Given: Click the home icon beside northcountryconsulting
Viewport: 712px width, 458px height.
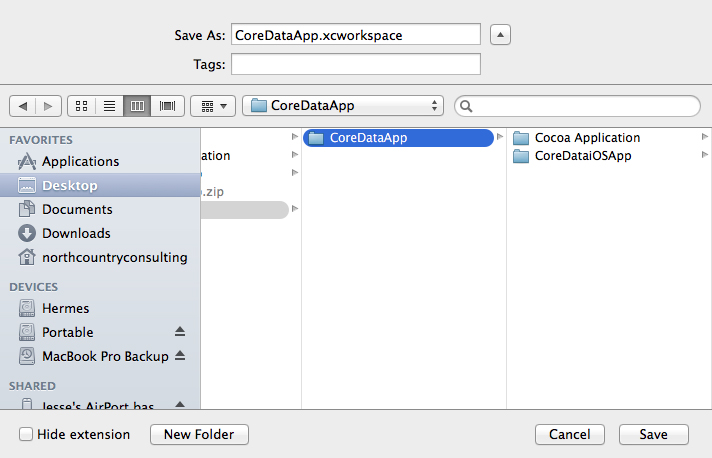Looking at the screenshot, I should pyautogui.click(x=27, y=257).
